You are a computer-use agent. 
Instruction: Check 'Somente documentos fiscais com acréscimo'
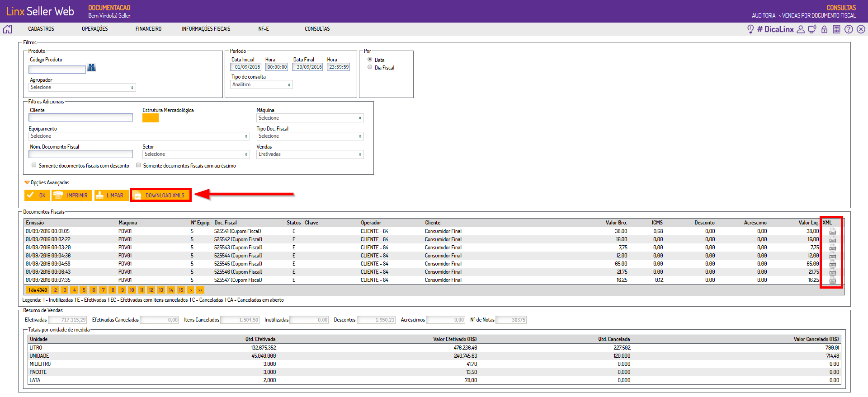(138, 165)
